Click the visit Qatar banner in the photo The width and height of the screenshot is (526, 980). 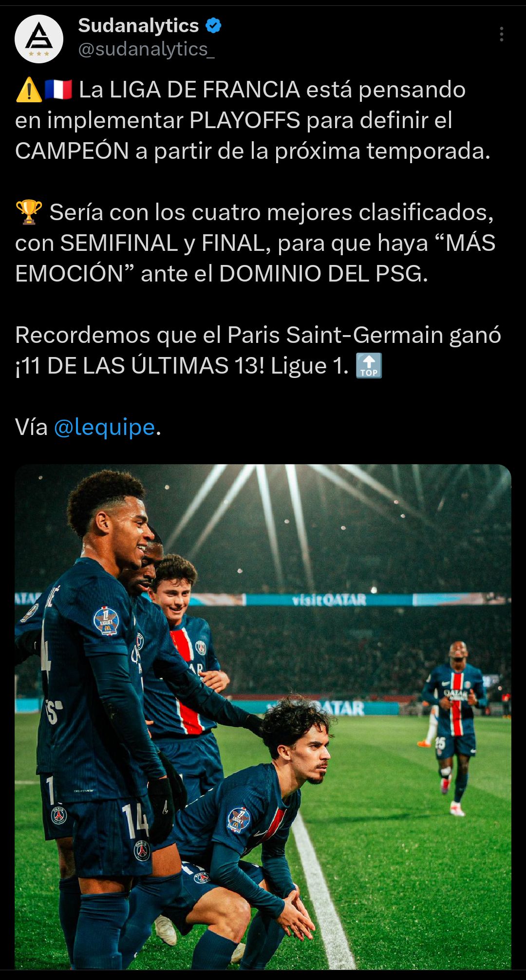329,600
